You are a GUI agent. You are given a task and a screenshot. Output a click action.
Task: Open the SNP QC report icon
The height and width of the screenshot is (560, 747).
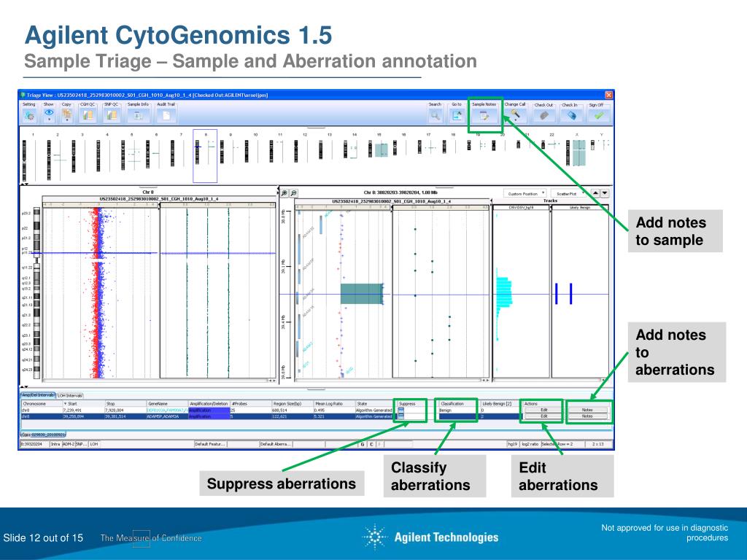pyautogui.click(x=112, y=115)
